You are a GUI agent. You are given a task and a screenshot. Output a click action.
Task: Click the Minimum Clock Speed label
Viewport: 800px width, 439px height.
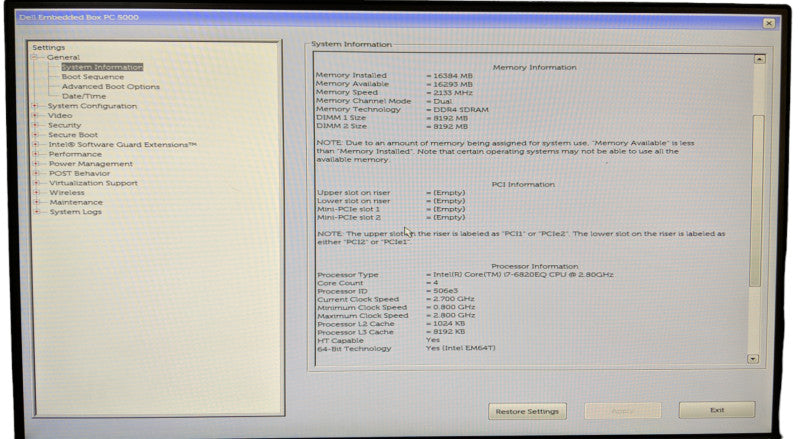[362, 307]
